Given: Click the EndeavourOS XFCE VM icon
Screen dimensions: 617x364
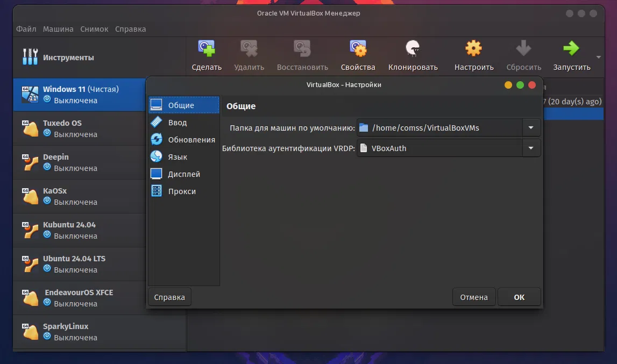Looking at the screenshot, I should click(30, 297).
